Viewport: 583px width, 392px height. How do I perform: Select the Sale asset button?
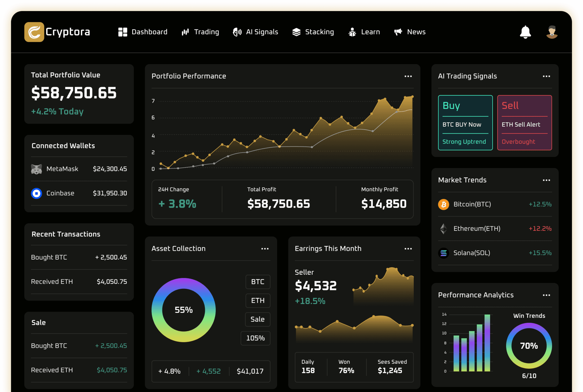257,319
